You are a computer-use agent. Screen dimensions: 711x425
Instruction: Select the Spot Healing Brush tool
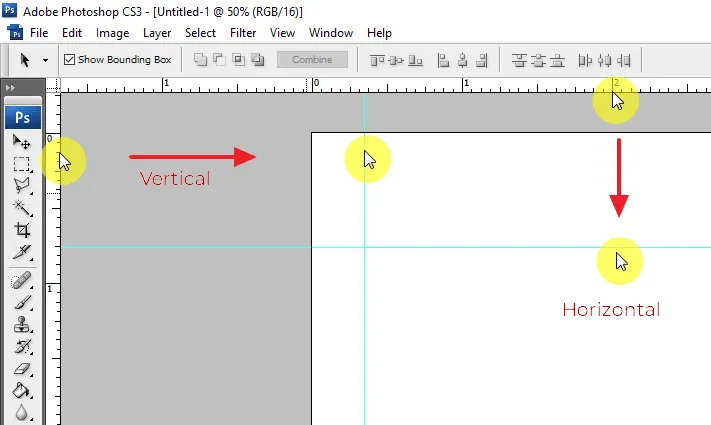click(x=21, y=281)
